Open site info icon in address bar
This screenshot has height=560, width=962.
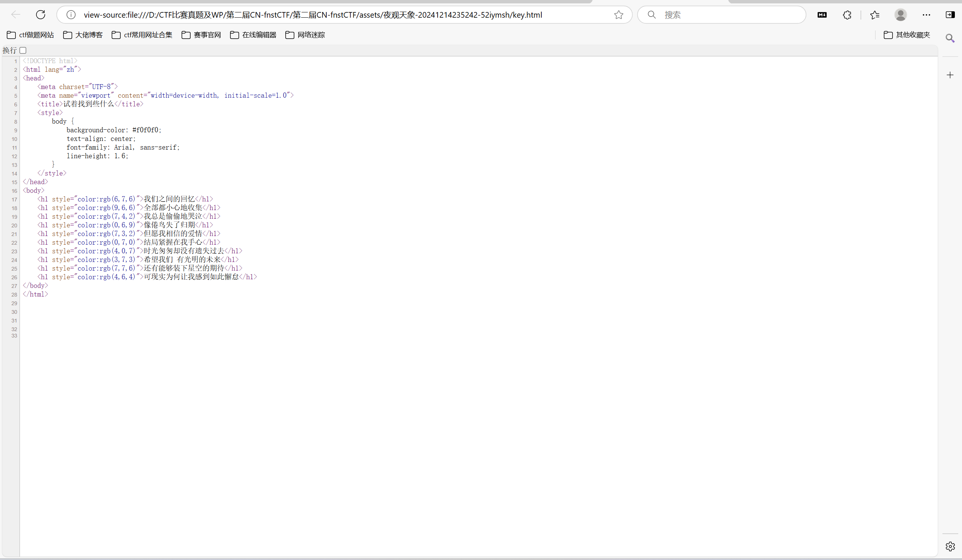click(71, 15)
